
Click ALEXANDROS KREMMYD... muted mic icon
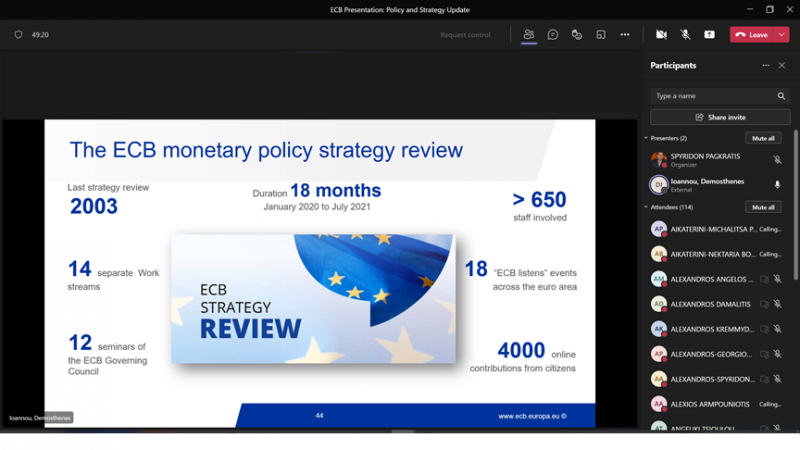777,329
